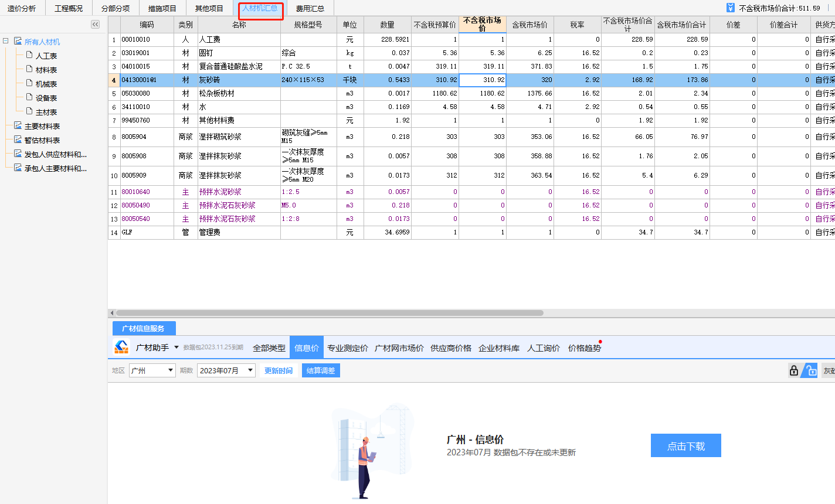The width and height of the screenshot is (835, 504).
Task: Click the yen icon near 不含税市场价合计
Action: click(x=730, y=8)
